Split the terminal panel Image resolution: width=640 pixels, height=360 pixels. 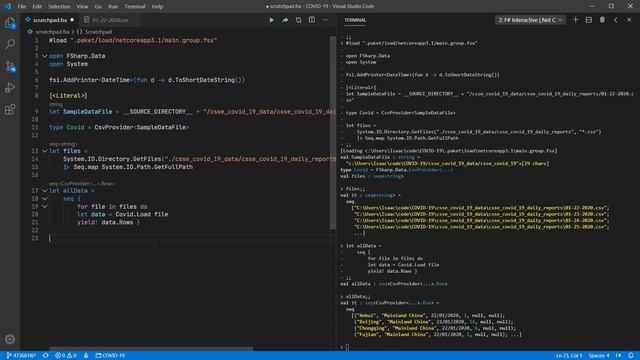tap(589, 20)
